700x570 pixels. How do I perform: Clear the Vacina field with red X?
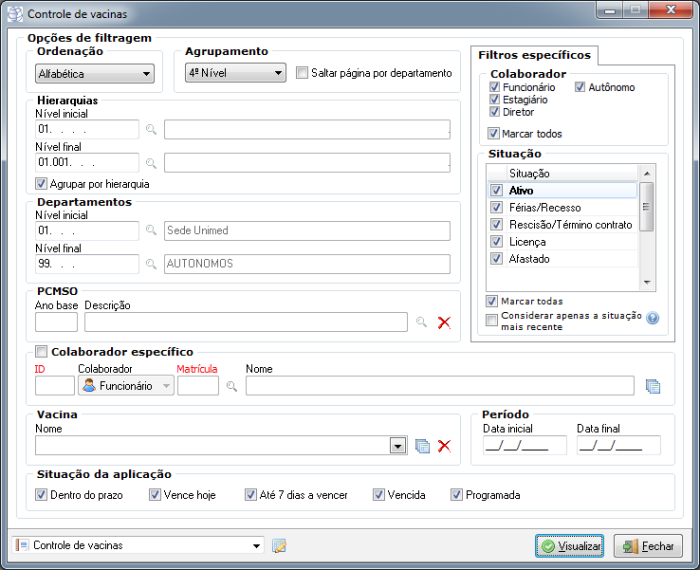tap(445, 446)
